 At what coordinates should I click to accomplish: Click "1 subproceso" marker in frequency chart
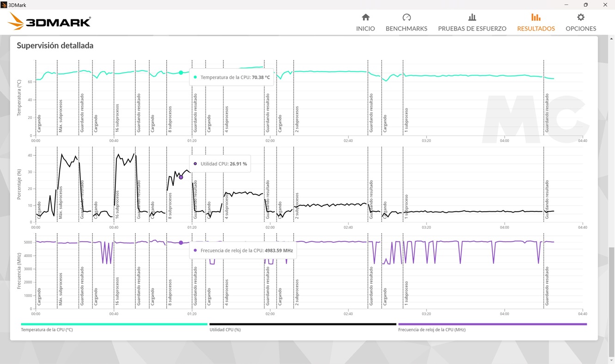point(406,293)
